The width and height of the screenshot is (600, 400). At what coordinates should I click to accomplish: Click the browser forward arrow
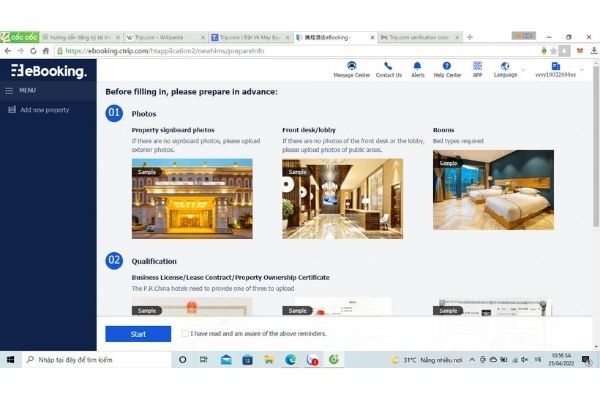click(x=20, y=51)
